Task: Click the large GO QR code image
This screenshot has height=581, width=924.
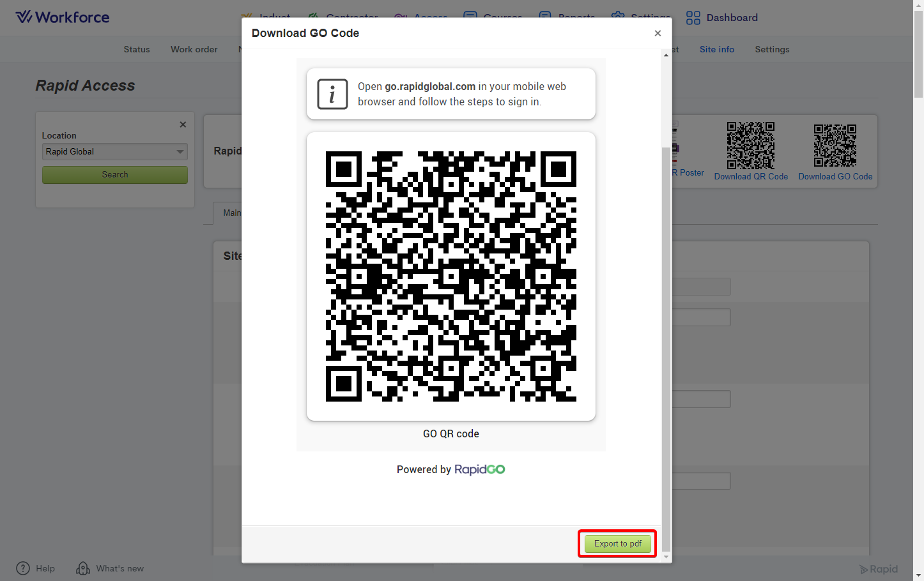Action: 451,276
